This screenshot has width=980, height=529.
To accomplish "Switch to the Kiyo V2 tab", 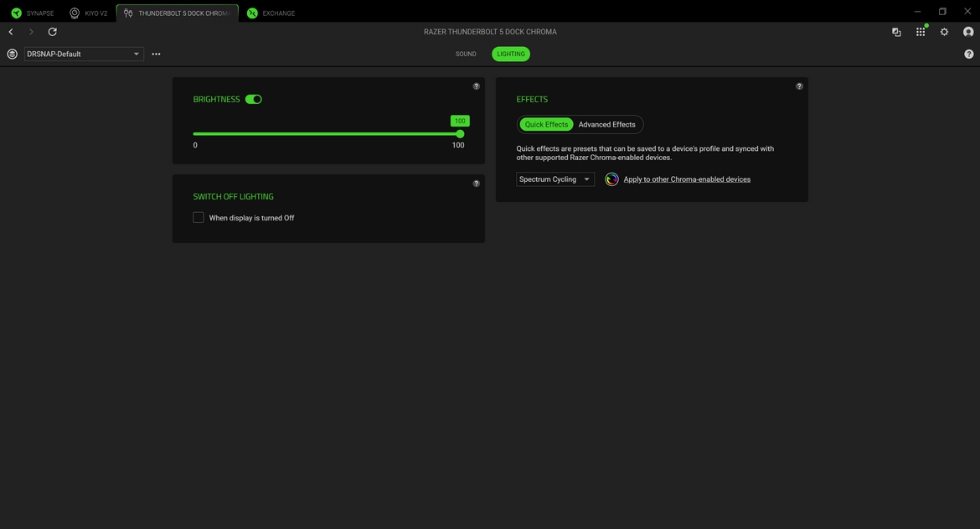I will [89, 13].
